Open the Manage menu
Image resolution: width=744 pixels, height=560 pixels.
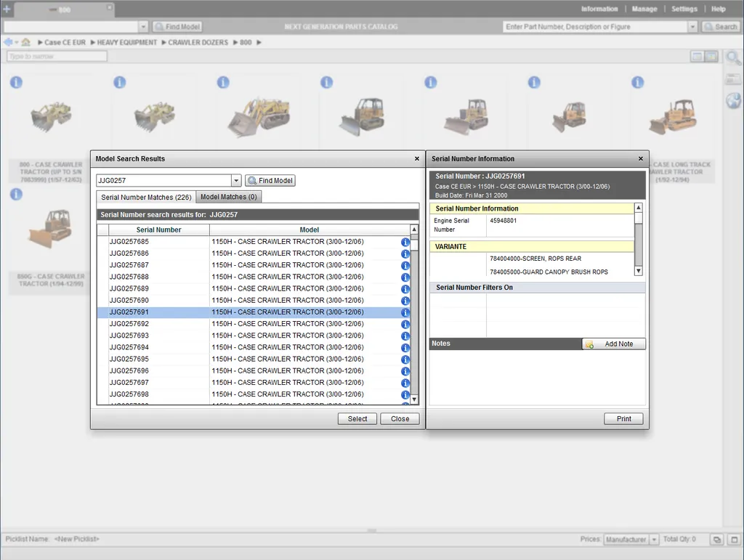coord(644,9)
